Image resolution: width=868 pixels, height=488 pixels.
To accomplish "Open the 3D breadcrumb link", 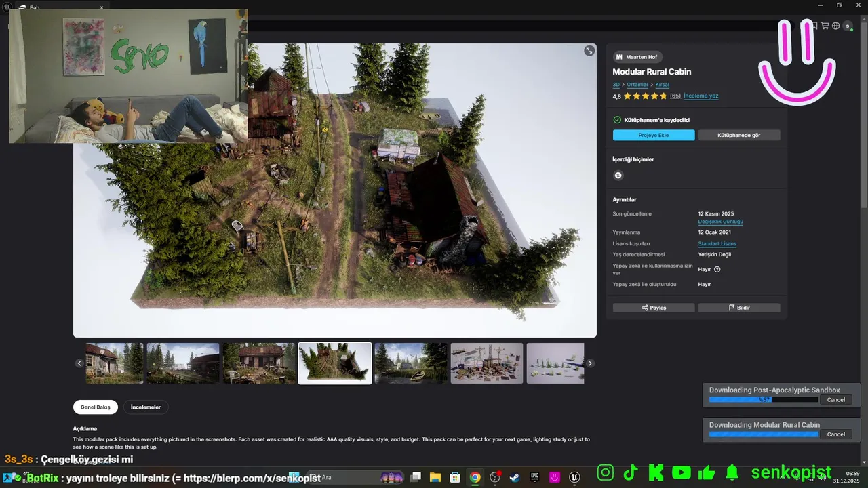I will [x=616, y=85].
